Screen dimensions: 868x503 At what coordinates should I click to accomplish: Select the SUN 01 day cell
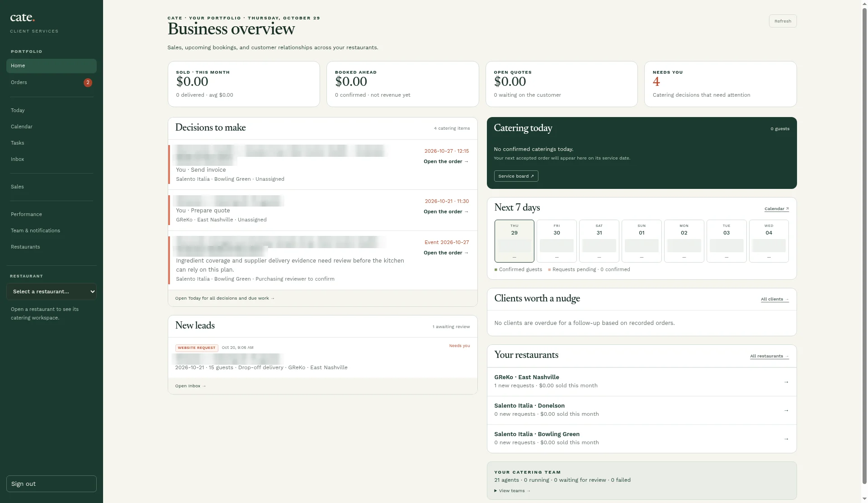pyautogui.click(x=642, y=241)
